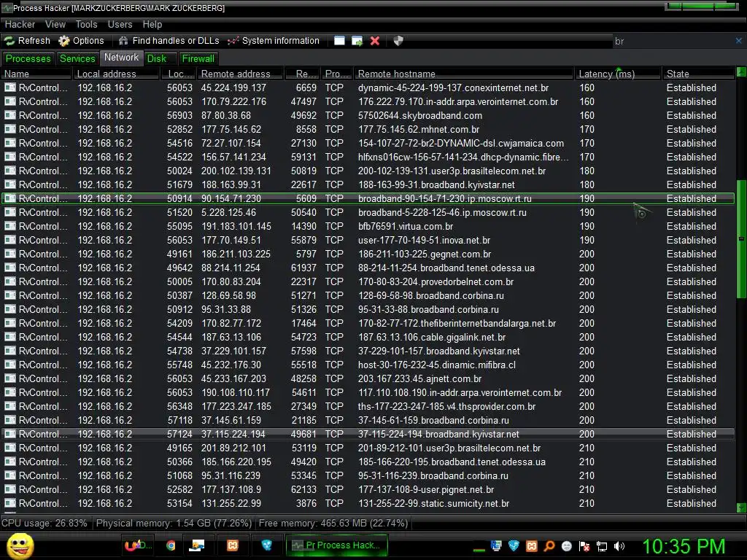747x560 pixels.
Task: Switch to the Firewall tab
Action: [x=198, y=58]
